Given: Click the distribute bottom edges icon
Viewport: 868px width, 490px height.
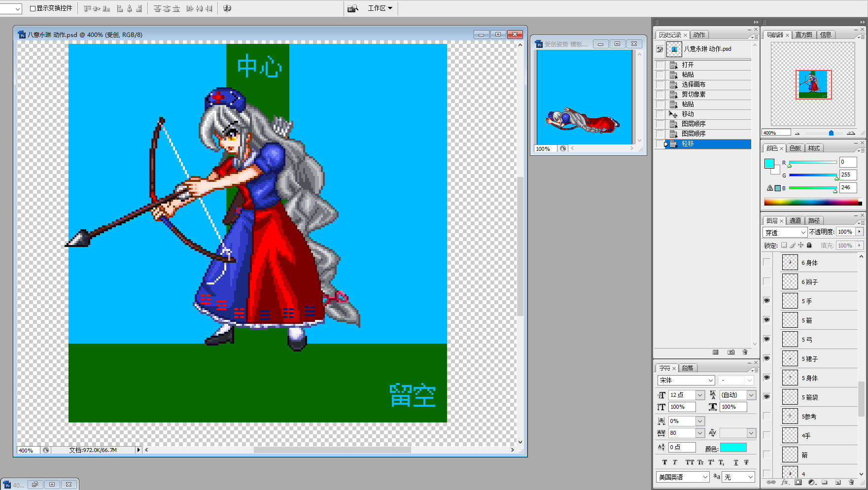Looking at the screenshot, I should click(176, 8).
